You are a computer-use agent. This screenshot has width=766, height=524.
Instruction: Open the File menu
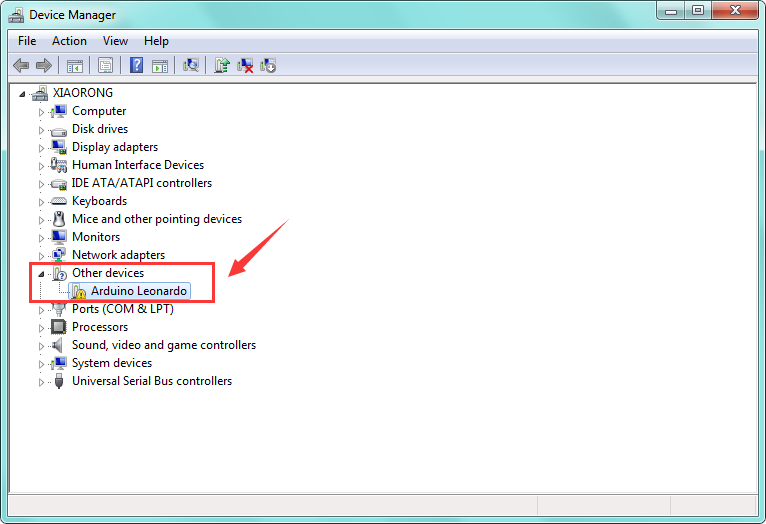point(27,41)
